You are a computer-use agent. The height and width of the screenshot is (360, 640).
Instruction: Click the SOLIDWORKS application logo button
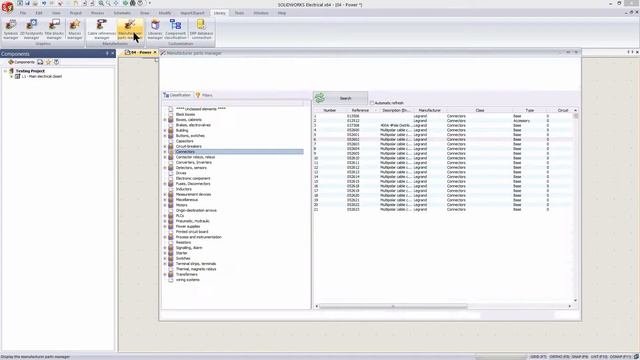tap(7, 7)
